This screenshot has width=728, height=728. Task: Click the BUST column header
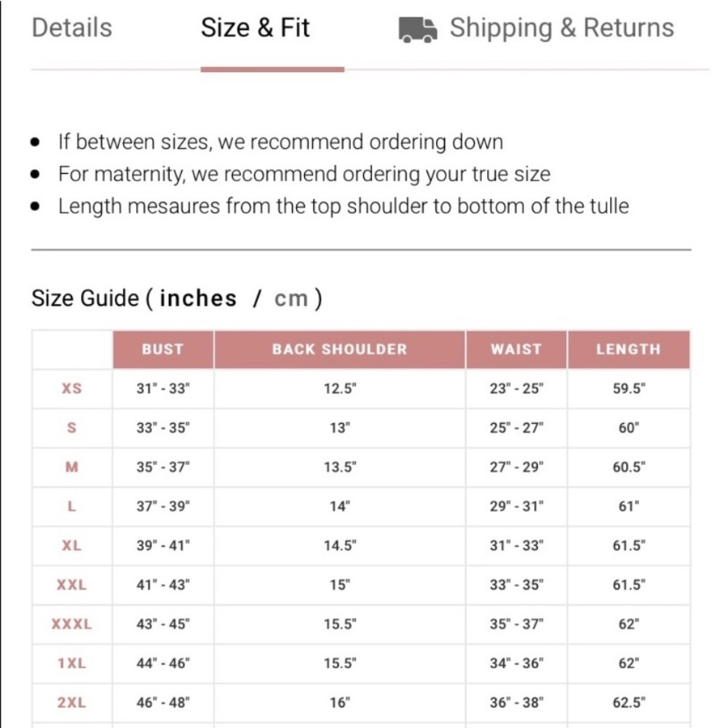(163, 349)
